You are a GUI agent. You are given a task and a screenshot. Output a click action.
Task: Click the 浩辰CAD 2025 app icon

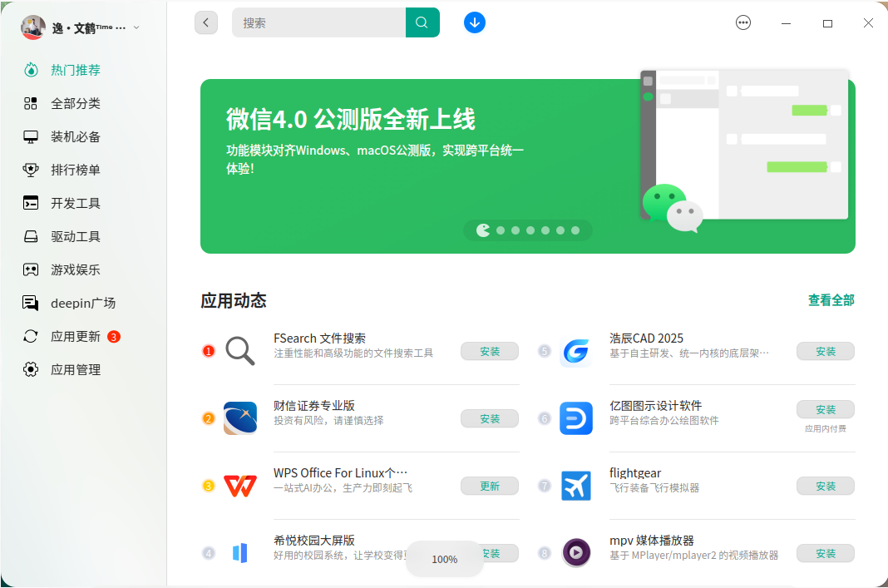coord(576,351)
